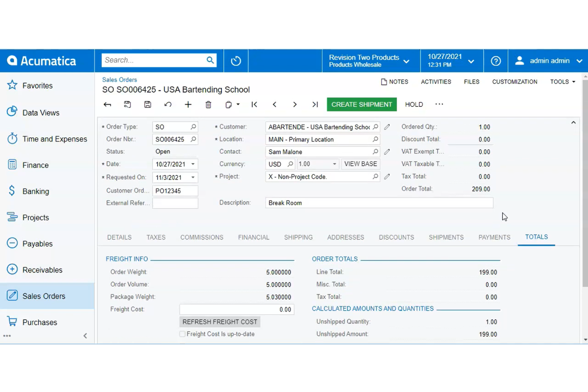Open Purchases using the cart icon
This screenshot has width=588, height=392.
tap(12, 322)
